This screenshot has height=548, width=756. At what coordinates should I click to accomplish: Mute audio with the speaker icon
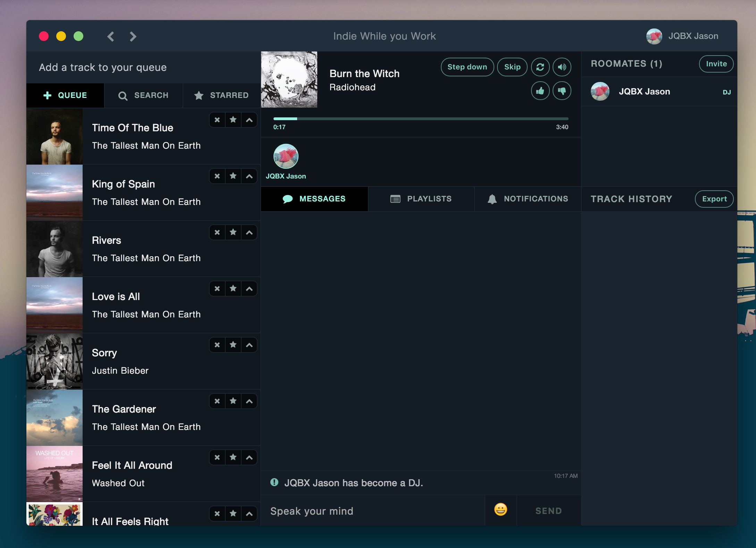562,67
